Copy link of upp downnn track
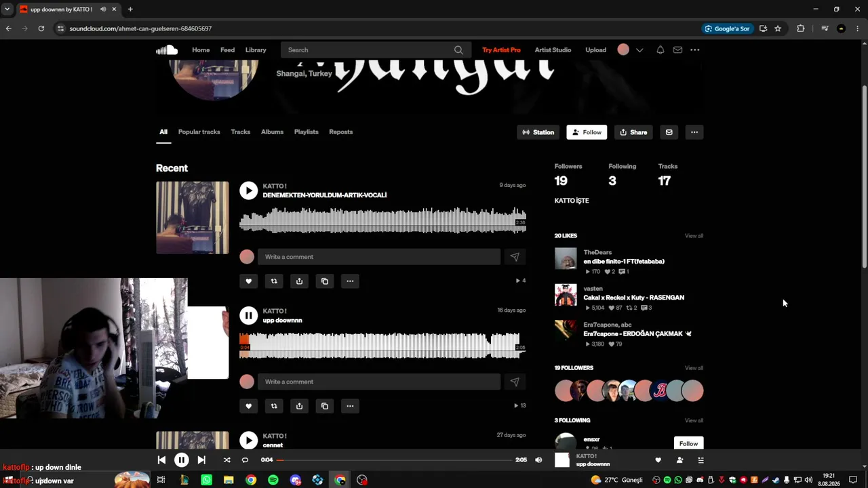The height and width of the screenshot is (488, 868). tap(325, 406)
